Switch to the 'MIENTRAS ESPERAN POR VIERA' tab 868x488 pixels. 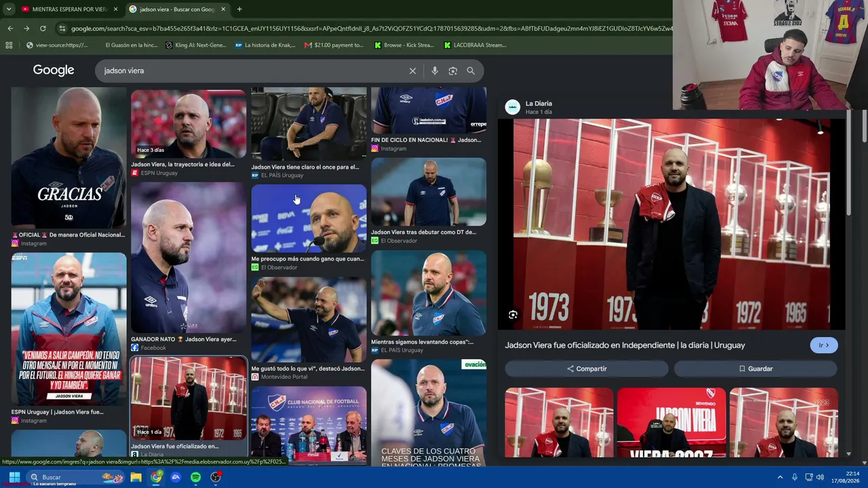point(69,9)
